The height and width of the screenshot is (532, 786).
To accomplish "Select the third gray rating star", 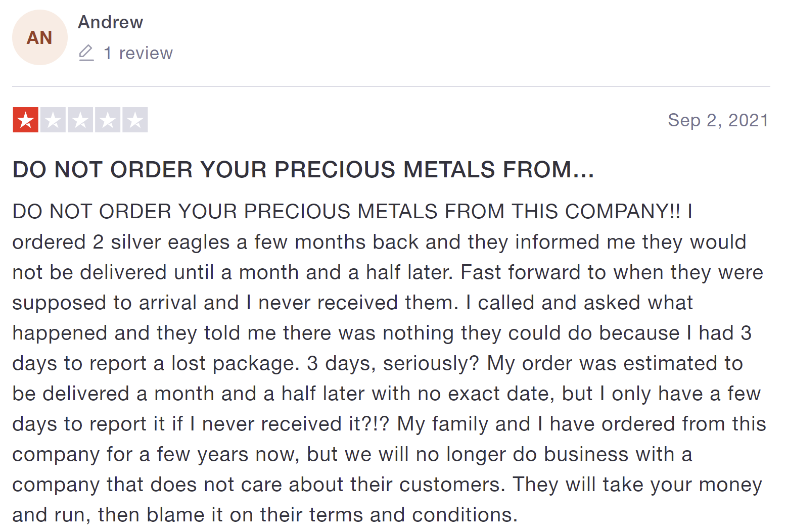I will (x=80, y=120).
